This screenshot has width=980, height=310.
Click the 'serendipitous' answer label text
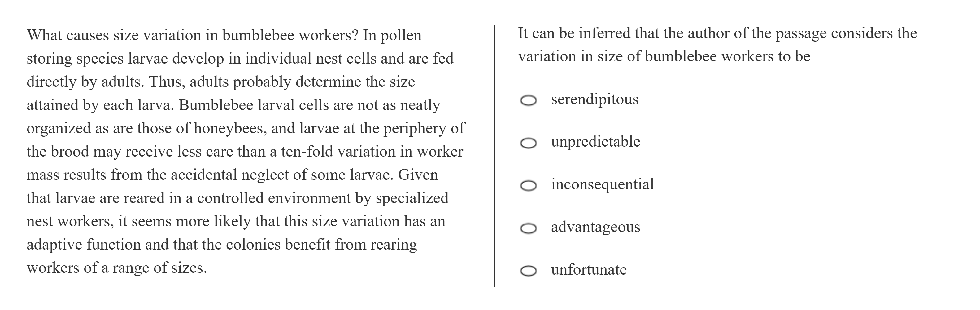(x=595, y=99)
